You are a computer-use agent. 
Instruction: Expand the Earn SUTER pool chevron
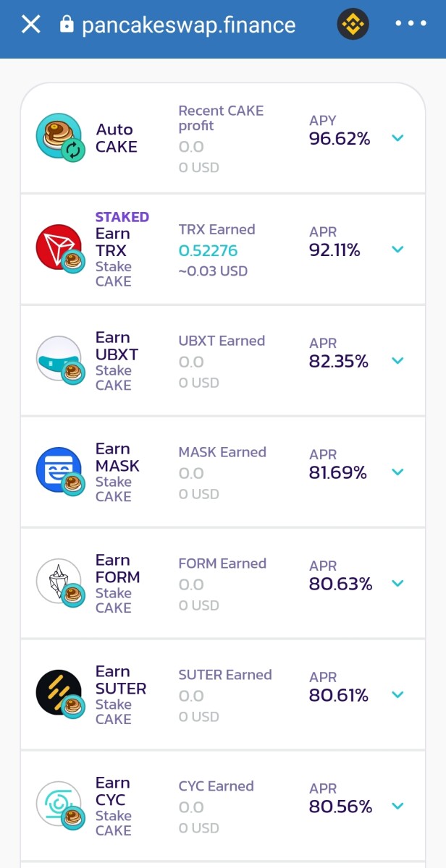coord(397,695)
